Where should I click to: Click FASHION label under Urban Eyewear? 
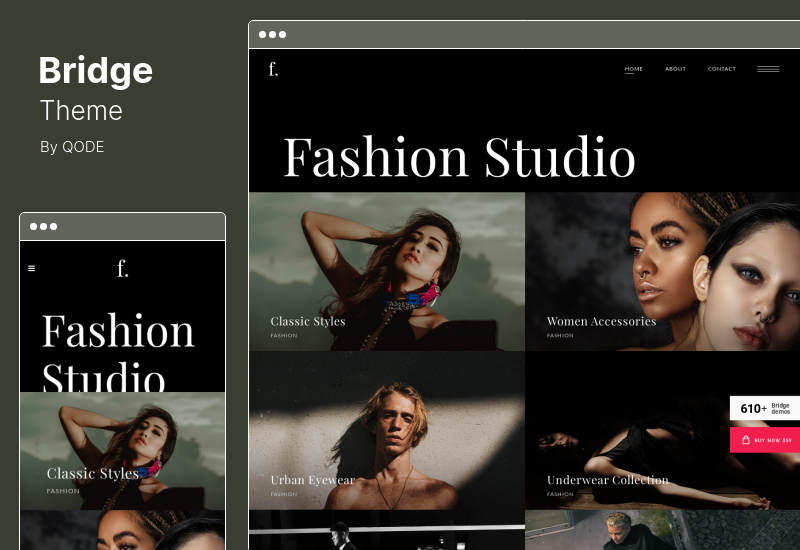coord(284,494)
